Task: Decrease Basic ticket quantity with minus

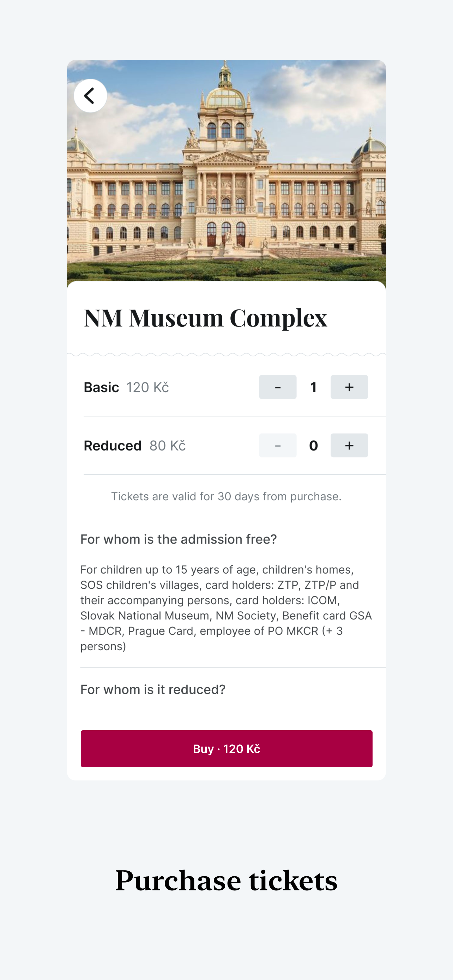Action: (278, 387)
